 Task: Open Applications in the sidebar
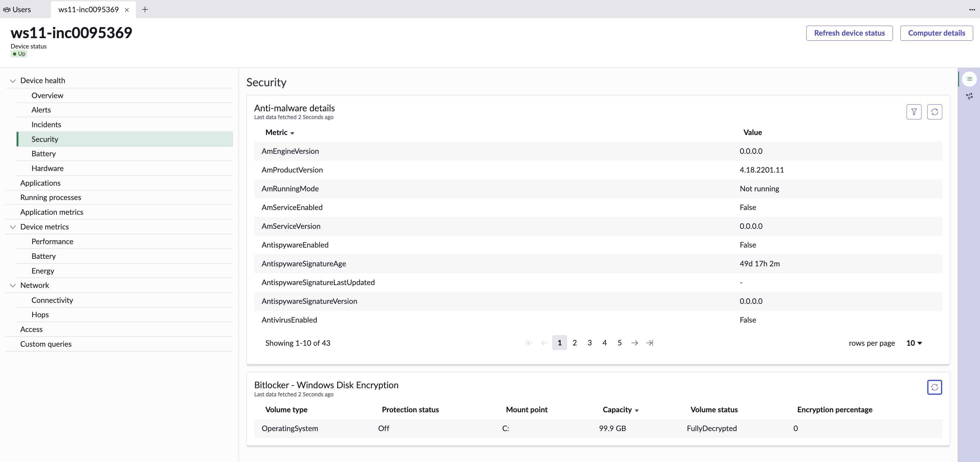(x=119, y=183)
